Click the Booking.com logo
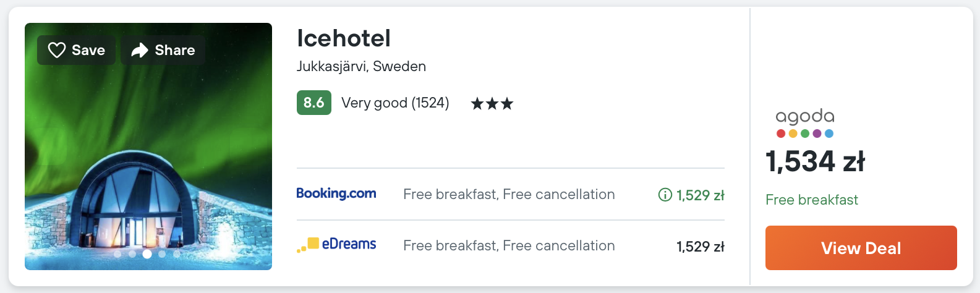Image resolution: width=980 pixels, height=293 pixels. [336, 193]
